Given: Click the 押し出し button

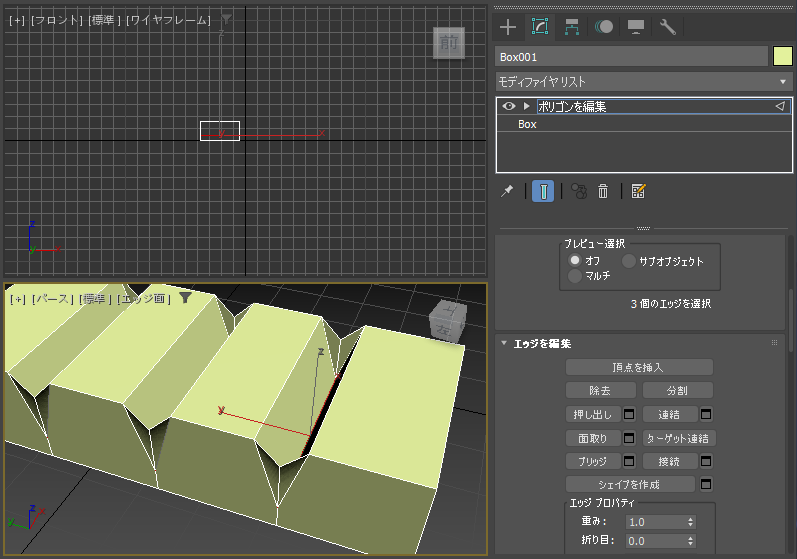Looking at the screenshot, I should point(593,414).
